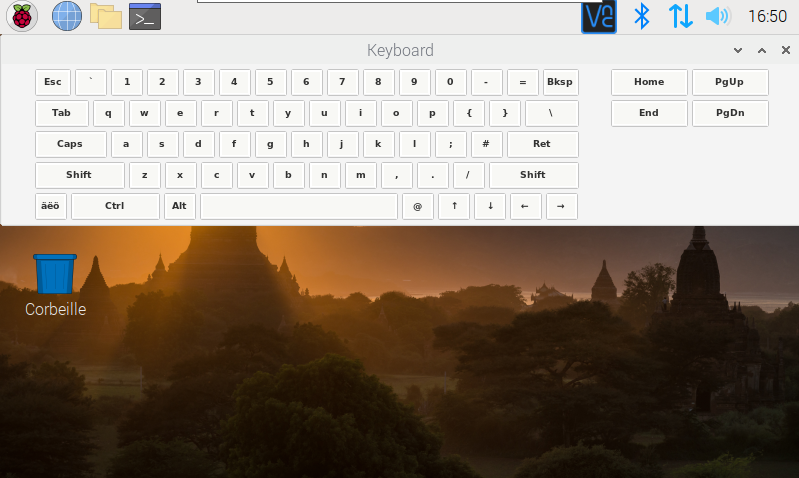Tap the semicolon key
The height and width of the screenshot is (478, 799).
451,144
